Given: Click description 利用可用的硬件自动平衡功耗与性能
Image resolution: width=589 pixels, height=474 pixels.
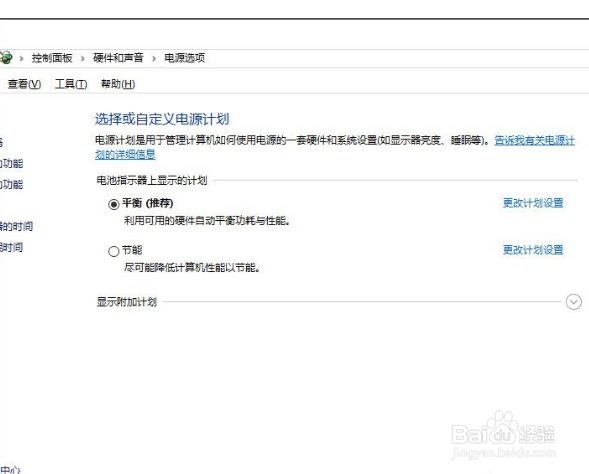Looking at the screenshot, I should click(x=207, y=221).
